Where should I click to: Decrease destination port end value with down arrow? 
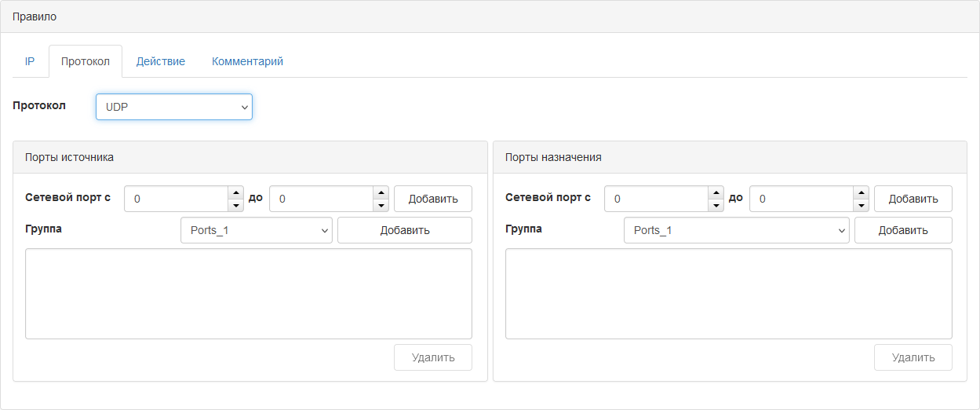[861, 205]
